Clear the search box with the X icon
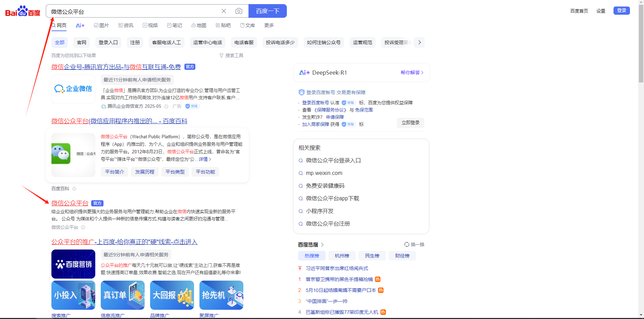This screenshot has height=319, width=644. [224, 11]
